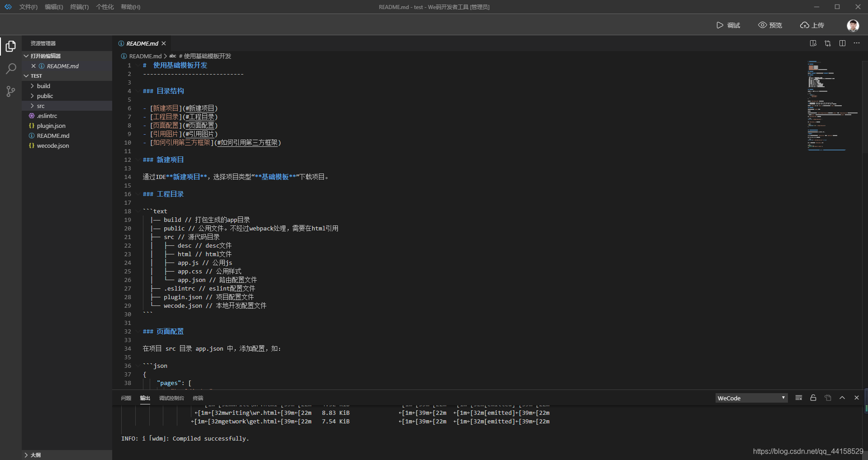Image resolution: width=868 pixels, height=460 pixels.
Task: Switch to the 终端 panel tab
Action: click(x=198, y=398)
